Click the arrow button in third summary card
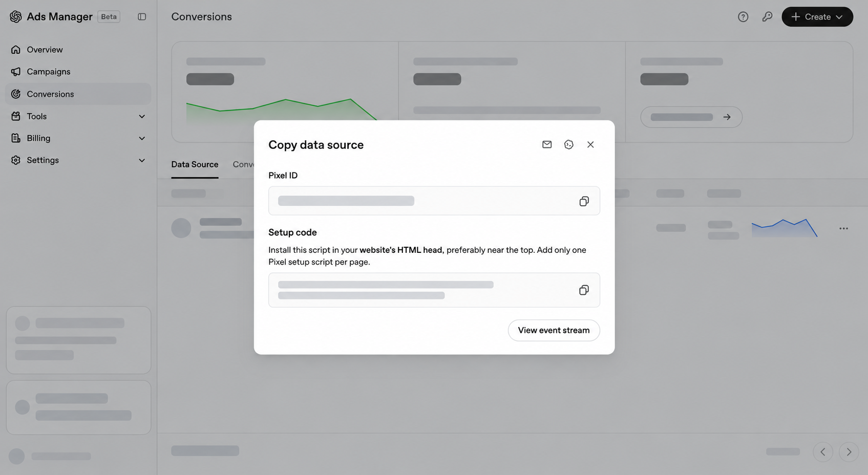This screenshot has height=475, width=868. click(x=691, y=117)
